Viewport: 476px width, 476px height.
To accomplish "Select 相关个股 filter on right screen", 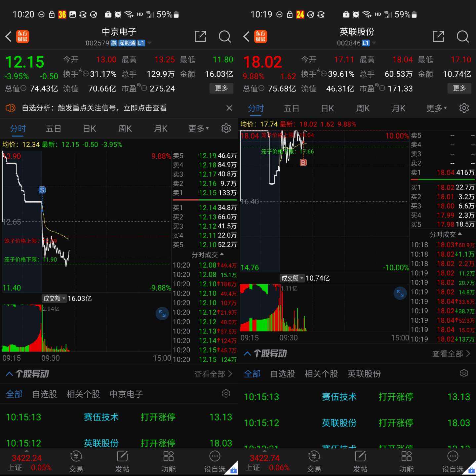I will (321, 374).
